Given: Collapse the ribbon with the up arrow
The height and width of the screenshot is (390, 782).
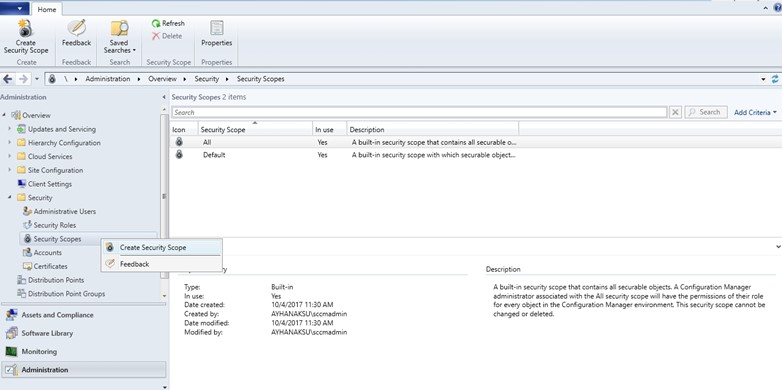Looking at the screenshot, I should tap(767, 8).
